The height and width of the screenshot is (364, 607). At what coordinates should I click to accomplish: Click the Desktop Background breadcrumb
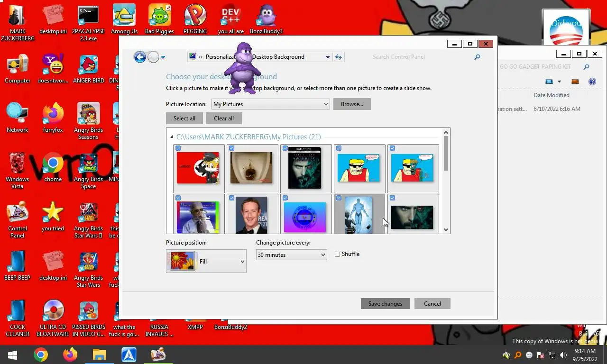pos(278,57)
